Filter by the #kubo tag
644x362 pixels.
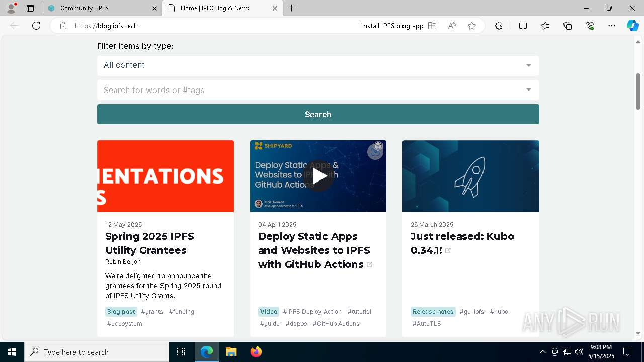click(x=499, y=312)
